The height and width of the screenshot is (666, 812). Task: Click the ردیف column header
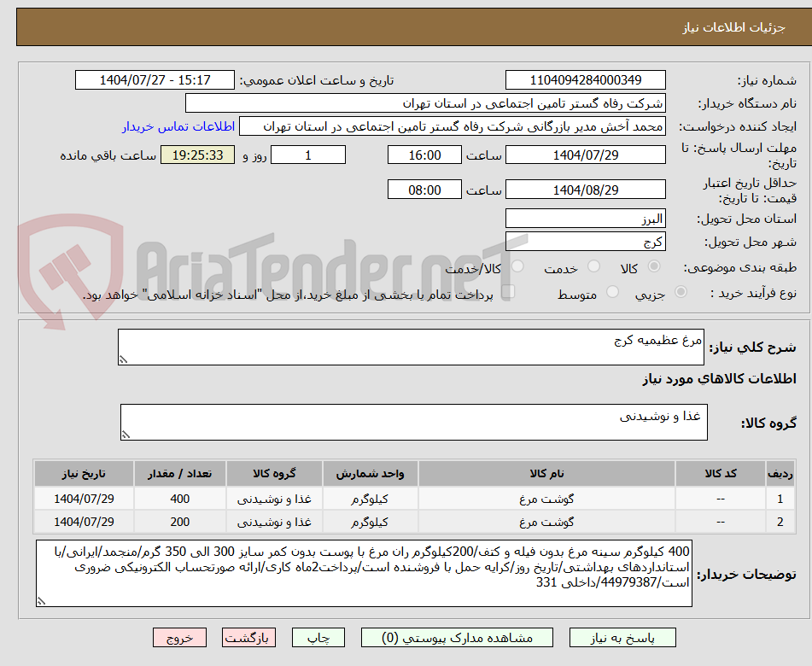tap(780, 473)
